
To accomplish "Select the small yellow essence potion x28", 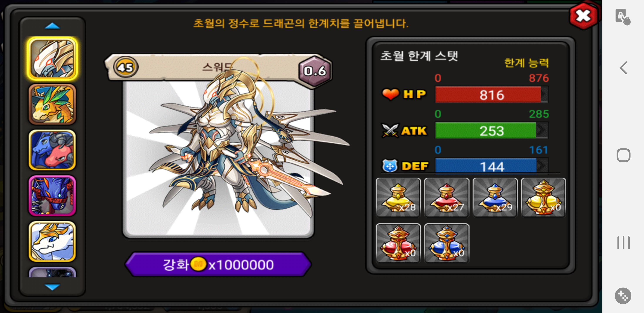I will [398, 197].
